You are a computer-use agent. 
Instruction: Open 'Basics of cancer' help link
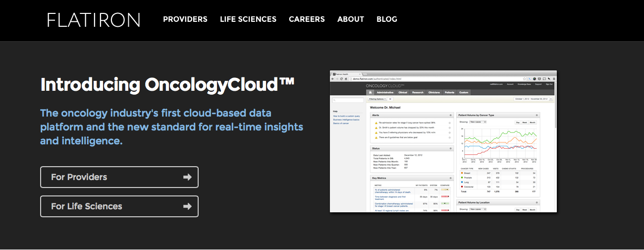click(x=341, y=124)
